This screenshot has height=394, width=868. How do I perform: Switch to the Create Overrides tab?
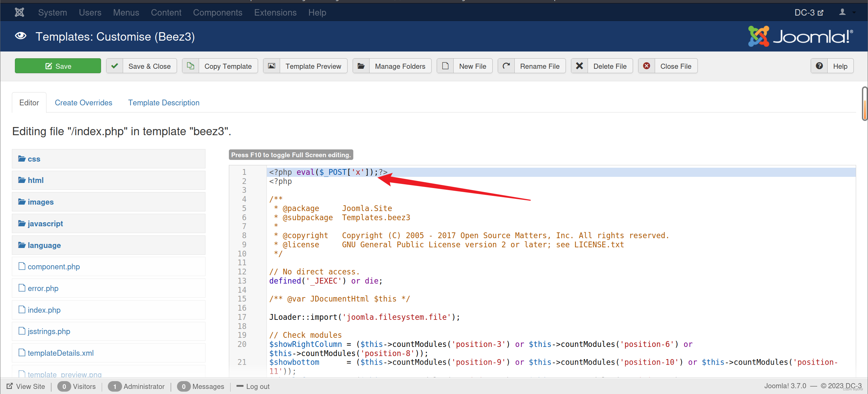tap(83, 103)
